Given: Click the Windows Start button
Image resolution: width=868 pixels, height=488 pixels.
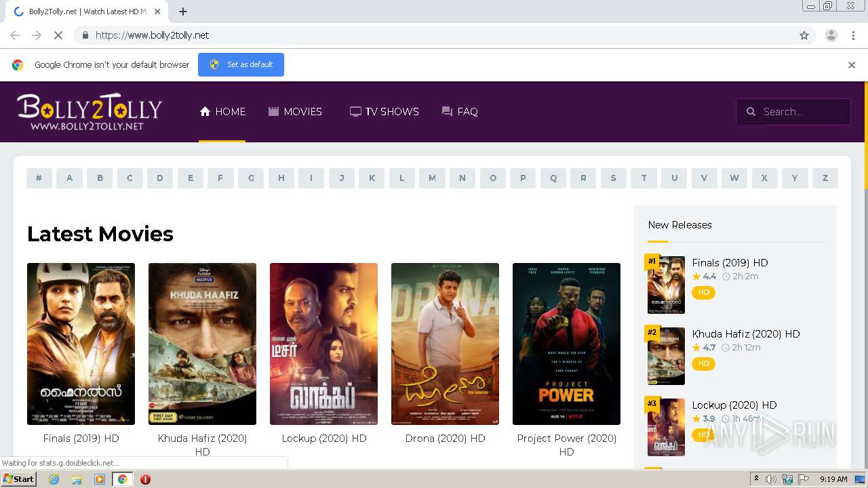Looking at the screenshot, I should coord(19,479).
